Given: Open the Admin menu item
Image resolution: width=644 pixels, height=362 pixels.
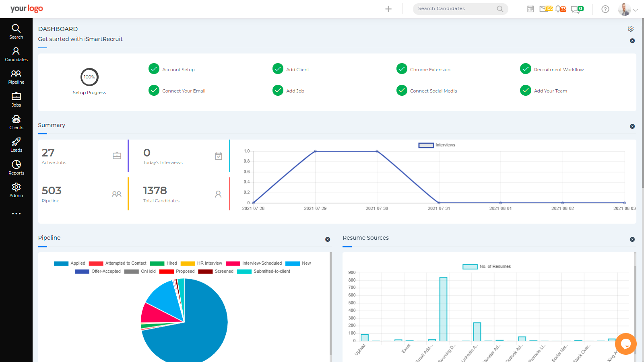Looking at the screenshot, I should click(16, 190).
